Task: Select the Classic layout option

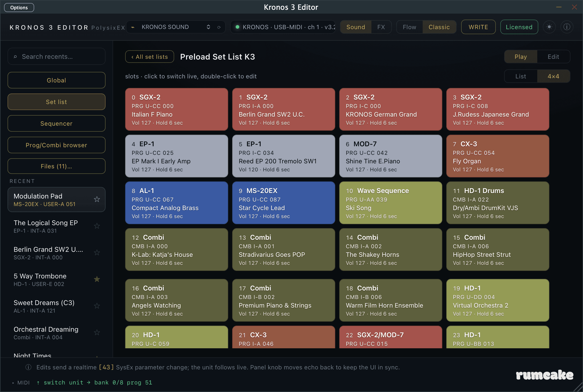Action: click(x=439, y=27)
